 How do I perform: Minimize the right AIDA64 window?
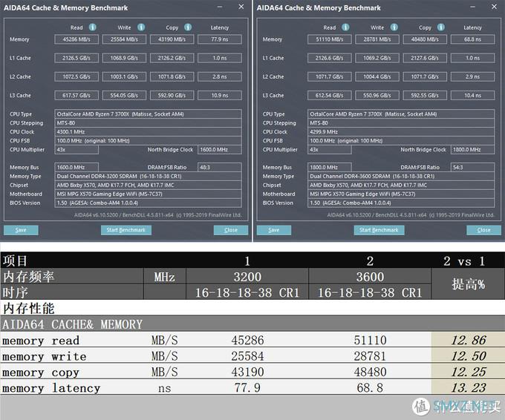[x=472, y=7]
